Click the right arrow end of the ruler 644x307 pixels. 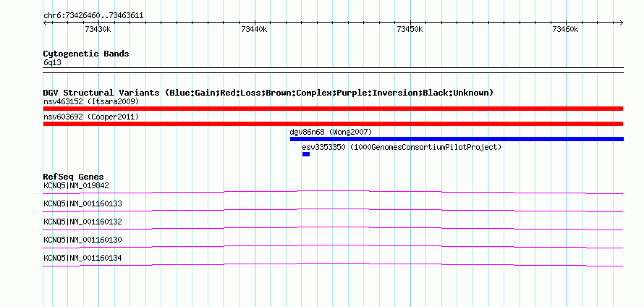pyautogui.click(x=622, y=23)
